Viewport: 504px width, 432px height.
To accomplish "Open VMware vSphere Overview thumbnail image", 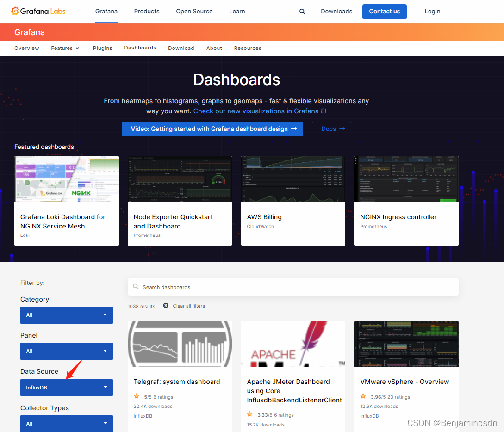I will 406,343.
